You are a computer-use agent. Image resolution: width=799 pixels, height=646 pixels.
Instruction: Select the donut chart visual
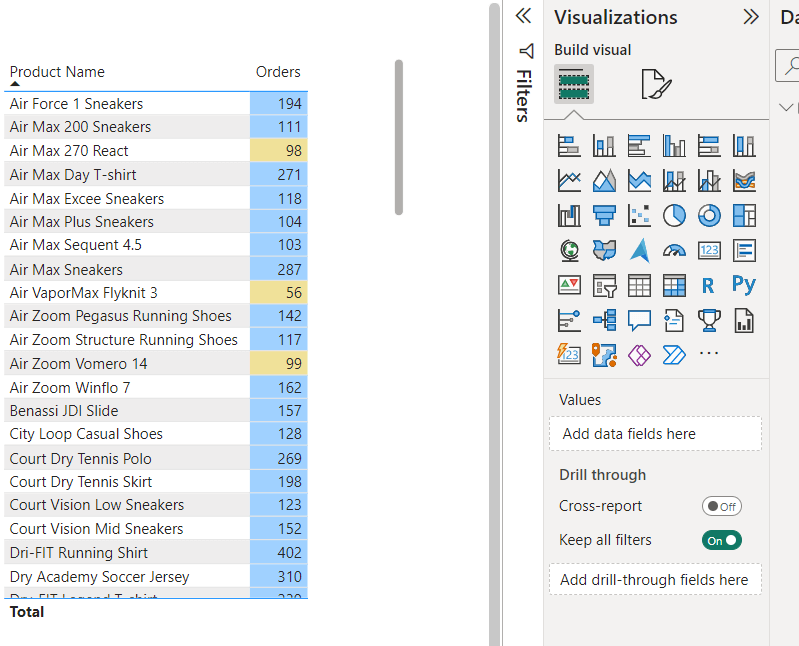pos(709,216)
